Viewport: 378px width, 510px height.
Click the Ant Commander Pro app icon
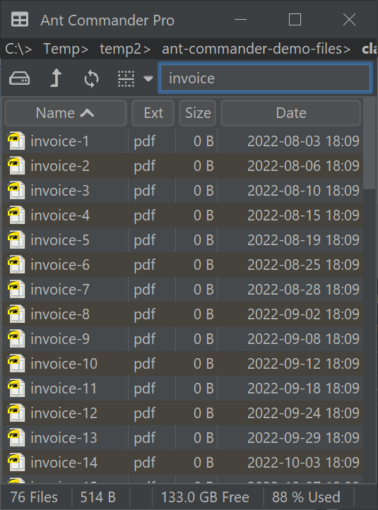pos(20,19)
